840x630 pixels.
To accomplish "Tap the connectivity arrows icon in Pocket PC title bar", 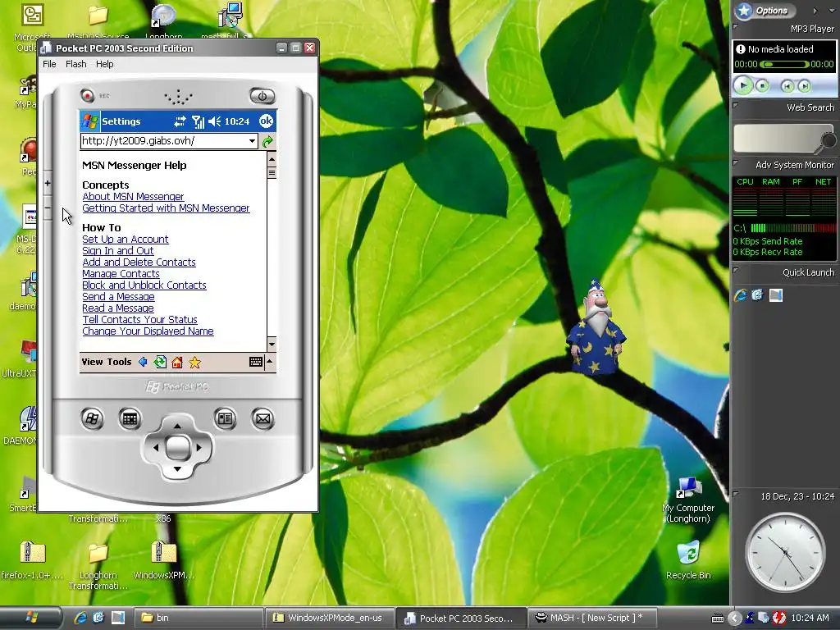I will pyautogui.click(x=180, y=121).
